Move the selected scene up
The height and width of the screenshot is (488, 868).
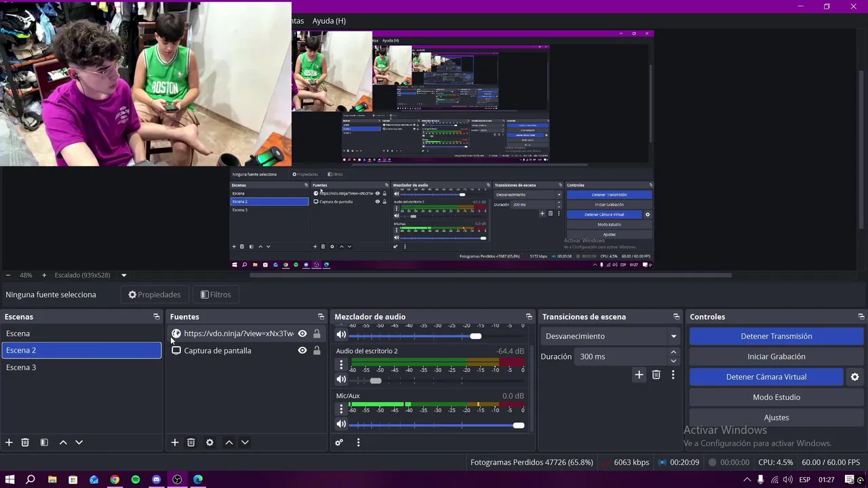click(63, 443)
